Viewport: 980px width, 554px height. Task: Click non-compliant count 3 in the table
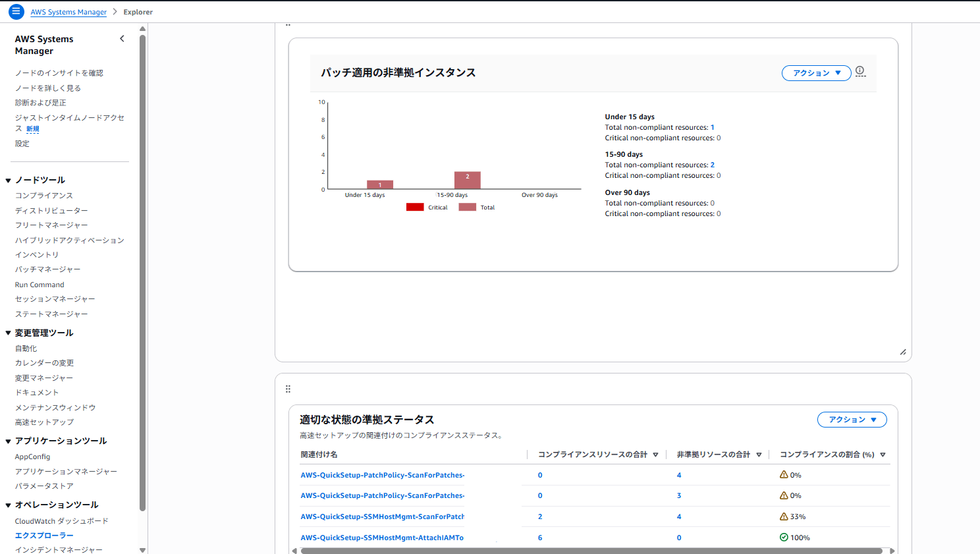click(x=679, y=495)
